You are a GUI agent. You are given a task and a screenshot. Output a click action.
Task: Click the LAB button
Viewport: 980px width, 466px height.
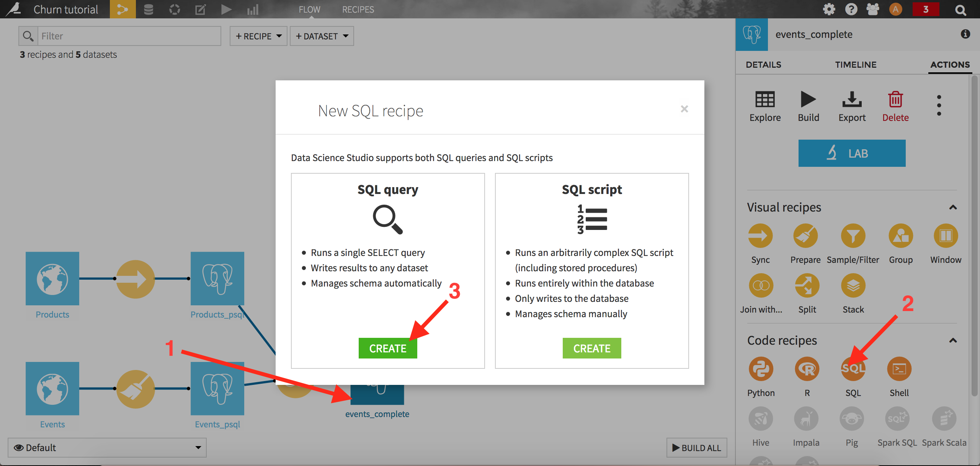tap(852, 153)
